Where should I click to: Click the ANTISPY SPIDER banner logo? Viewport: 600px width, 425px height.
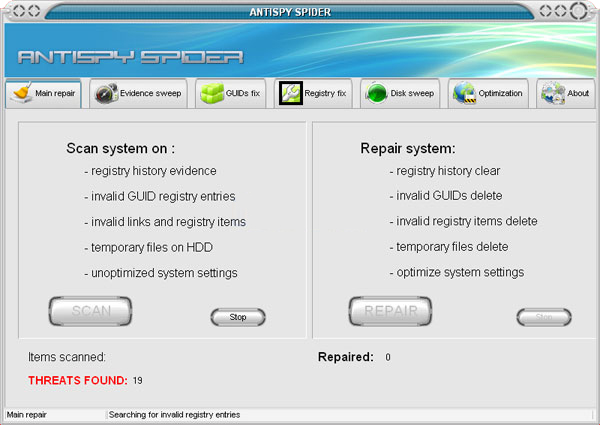coord(130,57)
